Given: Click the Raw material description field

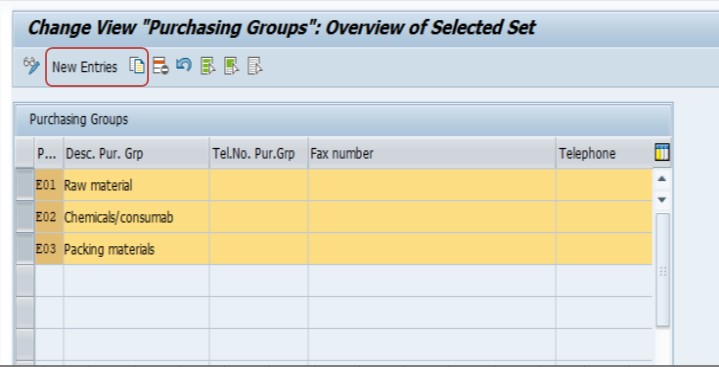Looking at the screenshot, I should click(x=136, y=185).
